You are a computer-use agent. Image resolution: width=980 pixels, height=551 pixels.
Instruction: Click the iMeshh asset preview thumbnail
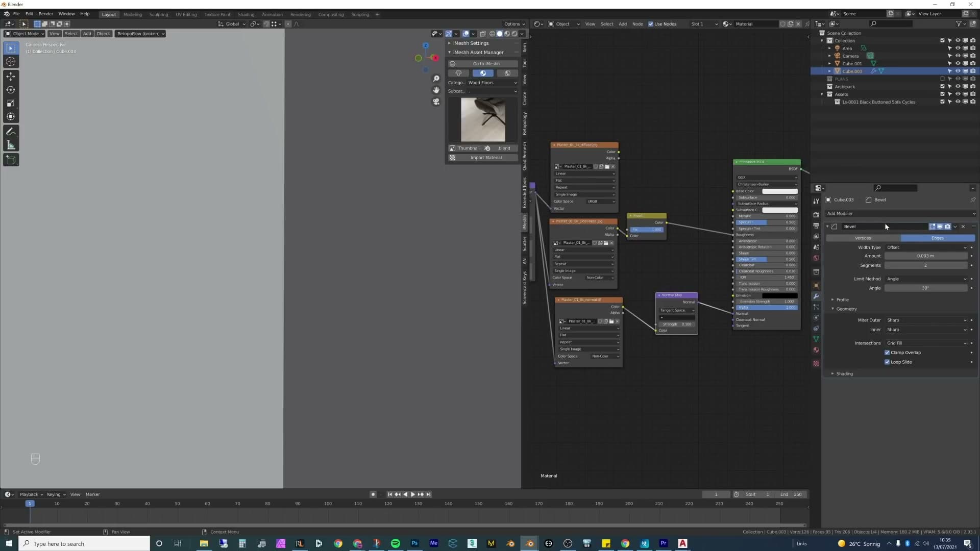tap(483, 120)
